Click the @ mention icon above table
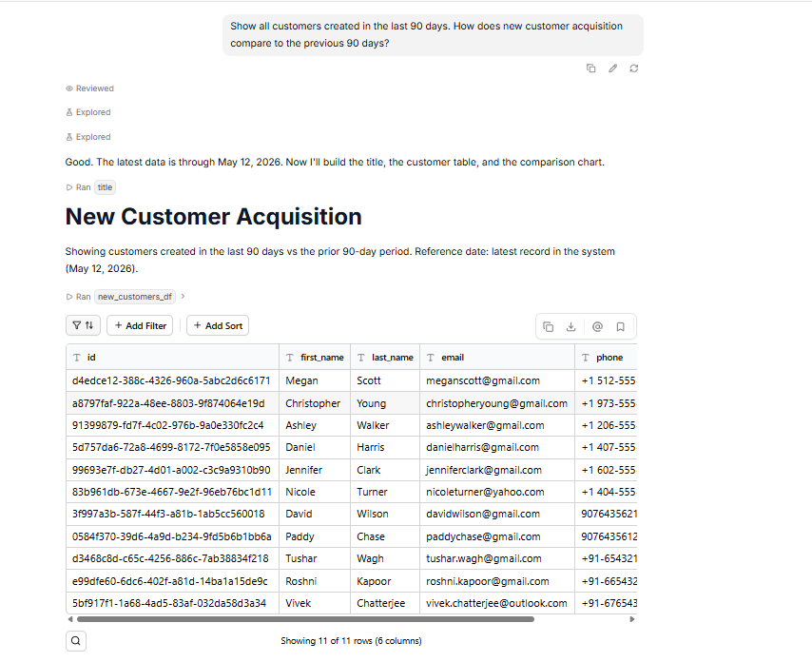This screenshot has height=662, width=812. pos(597,327)
